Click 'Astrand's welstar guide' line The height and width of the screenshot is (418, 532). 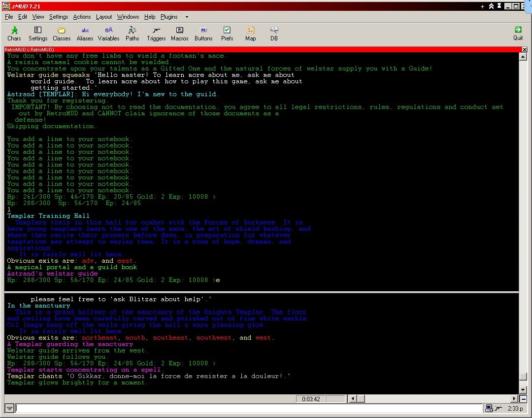pos(52,274)
